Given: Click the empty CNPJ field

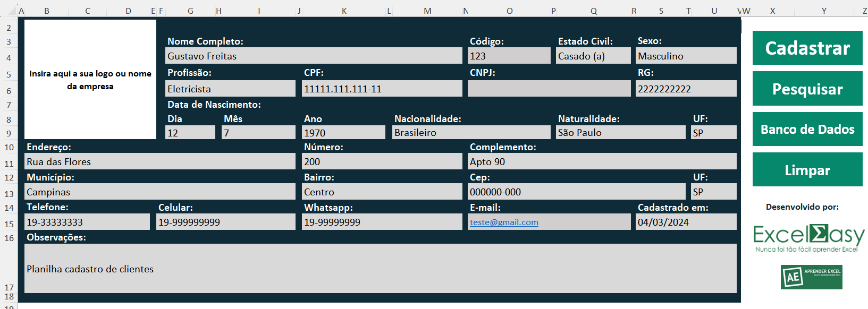Looking at the screenshot, I should (x=549, y=89).
